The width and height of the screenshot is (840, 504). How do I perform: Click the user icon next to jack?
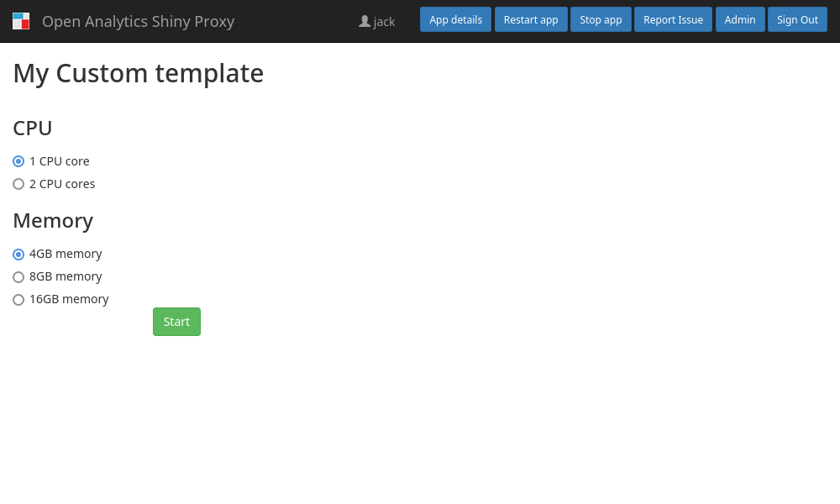click(365, 22)
